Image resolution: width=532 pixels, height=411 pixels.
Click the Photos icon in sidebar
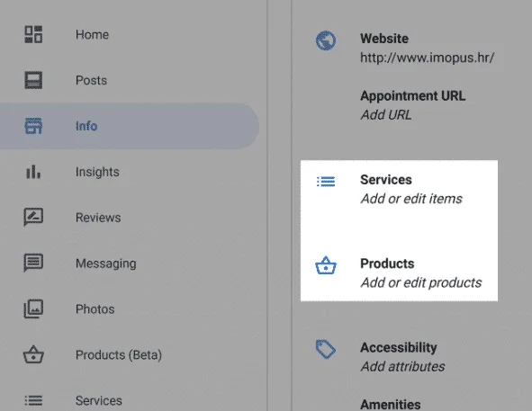(x=33, y=308)
